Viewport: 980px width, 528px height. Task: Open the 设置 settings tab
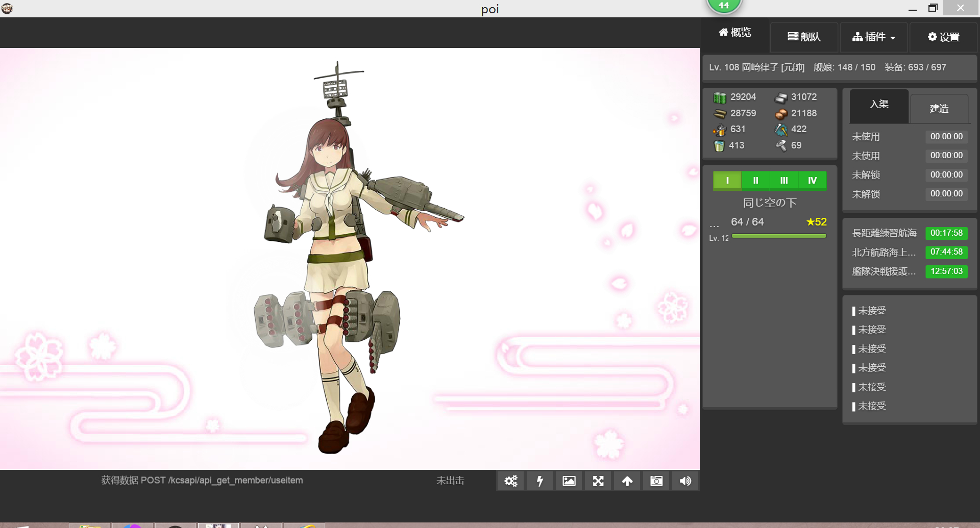(x=943, y=37)
